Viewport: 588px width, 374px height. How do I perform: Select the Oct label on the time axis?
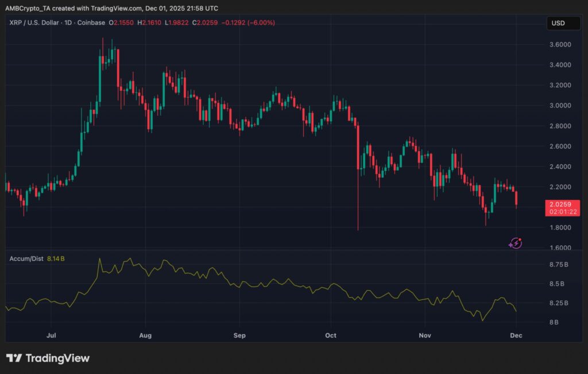(330, 336)
